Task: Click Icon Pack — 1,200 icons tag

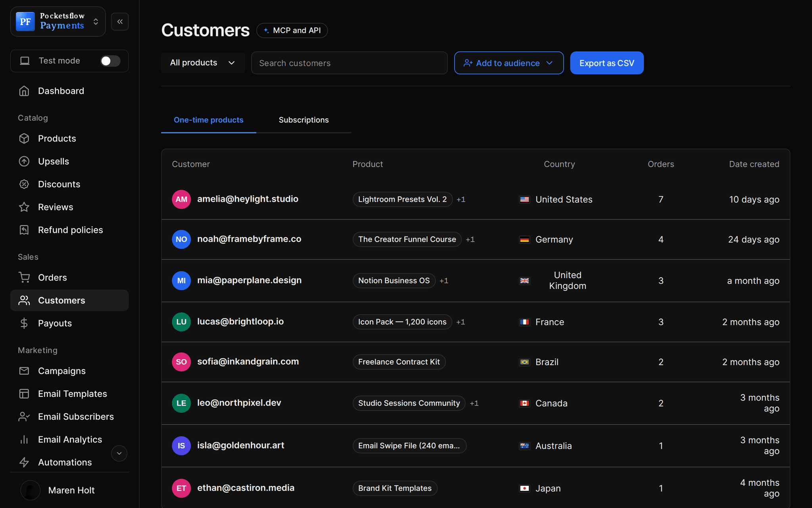Action: coord(402,322)
